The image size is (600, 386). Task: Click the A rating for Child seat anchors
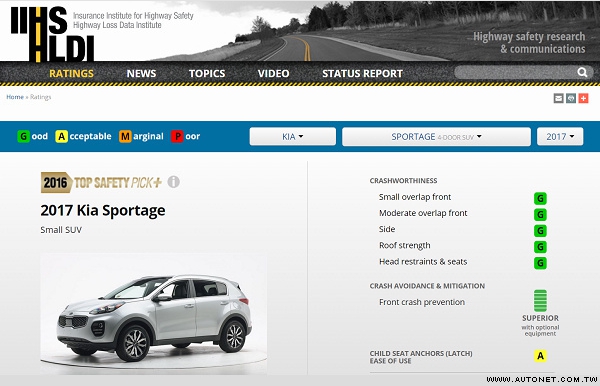point(540,356)
